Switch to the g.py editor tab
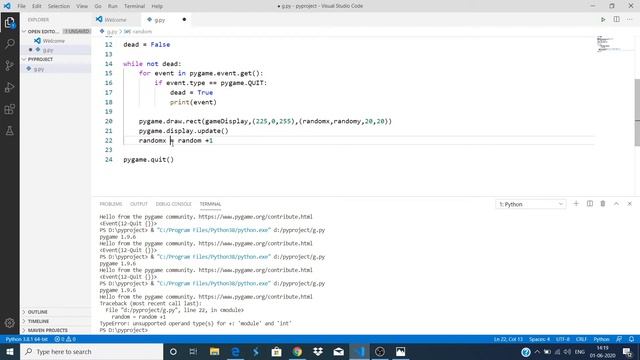The height and width of the screenshot is (360, 640). (166, 20)
